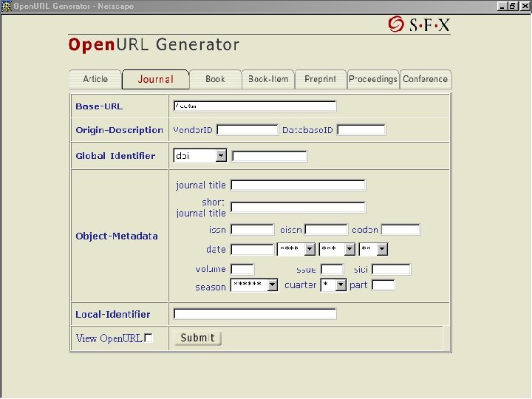Viewport: 532px width, 399px height.
Task: Switch to the Book-Item tab
Action: pyautogui.click(x=268, y=79)
